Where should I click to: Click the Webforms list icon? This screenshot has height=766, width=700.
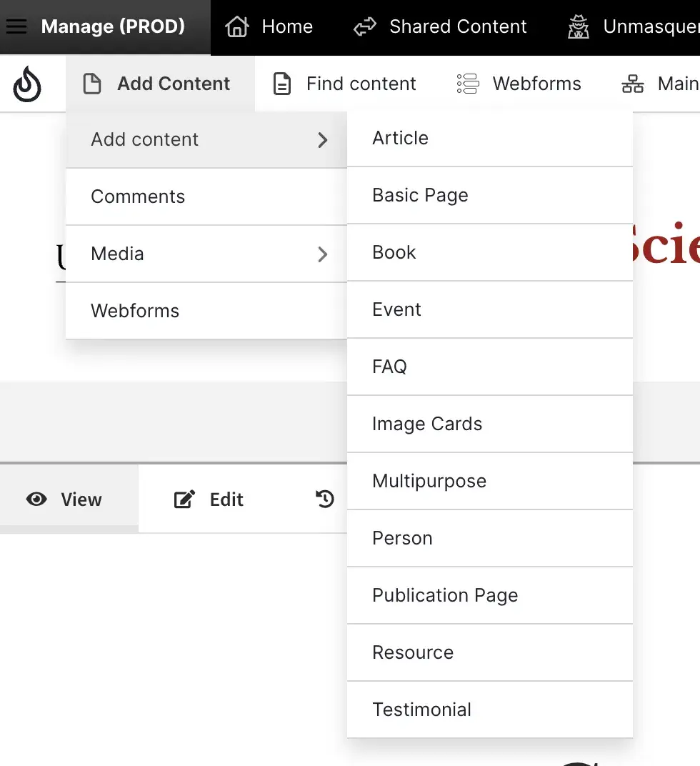tap(468, 84)
